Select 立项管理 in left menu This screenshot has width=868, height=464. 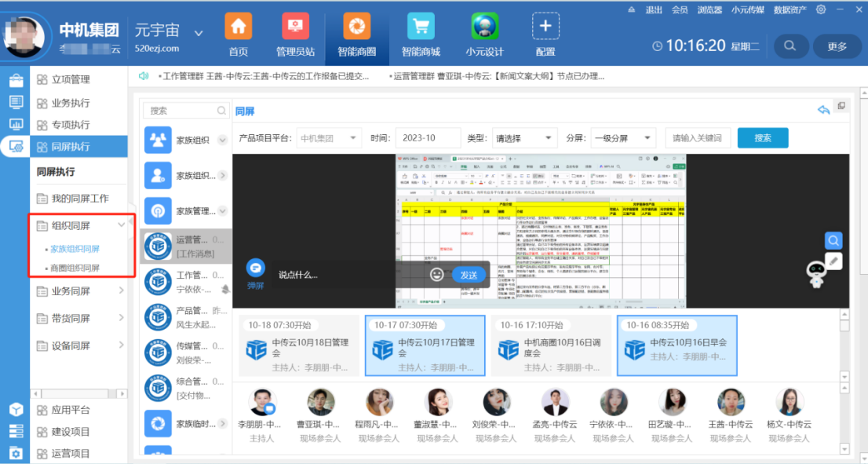(x=71, y=79)
